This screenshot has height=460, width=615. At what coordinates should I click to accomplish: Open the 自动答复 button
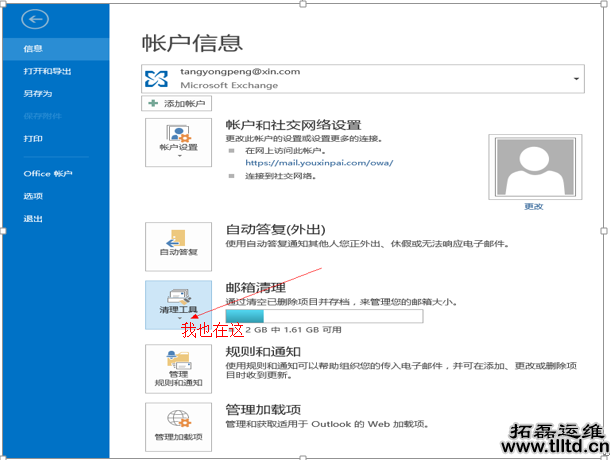pos(178,247)
